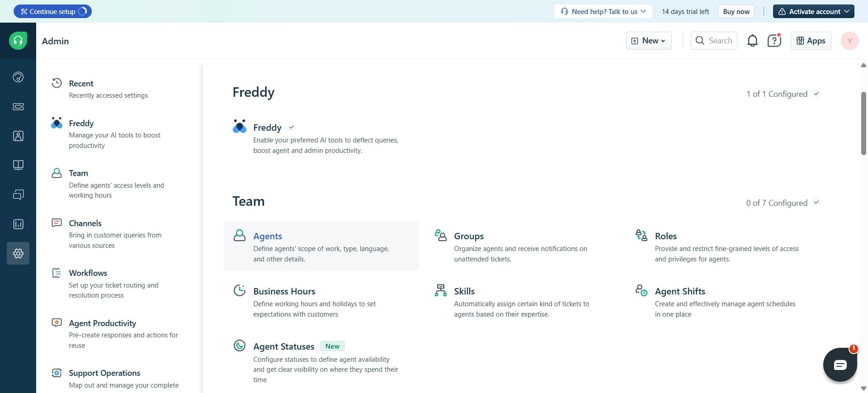This screenshot has height=393, width=868.
Task: Click the scrollbar up arrow
Action: (x=863, y=65)
